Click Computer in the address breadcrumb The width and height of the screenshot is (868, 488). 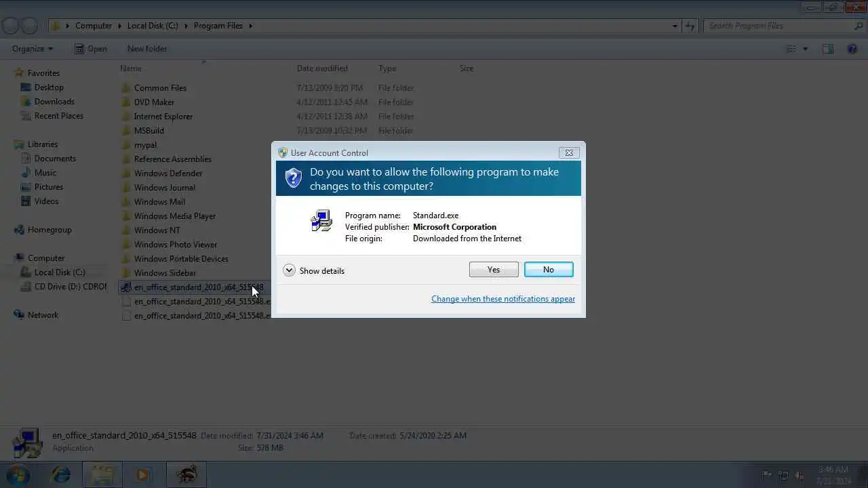point(94,26)
